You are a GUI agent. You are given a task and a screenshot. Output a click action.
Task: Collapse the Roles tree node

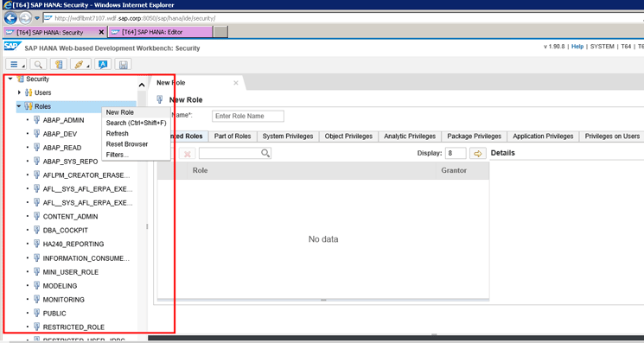coord(19,106)
